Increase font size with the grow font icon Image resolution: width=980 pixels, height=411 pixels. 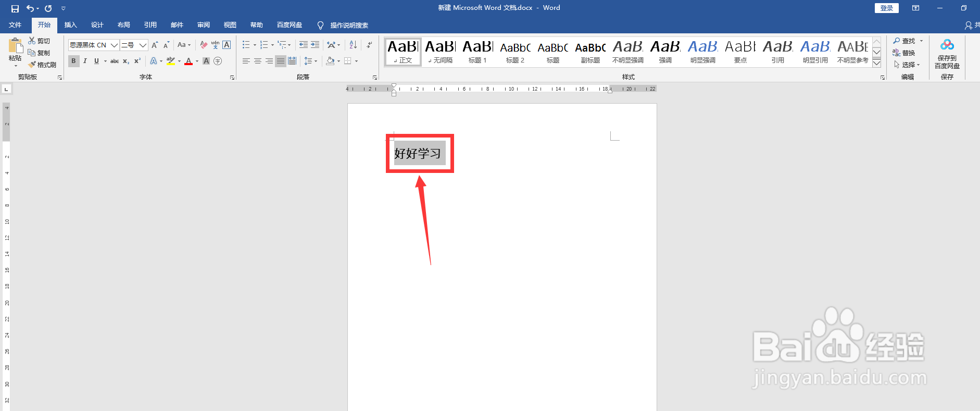pos(155,45)
